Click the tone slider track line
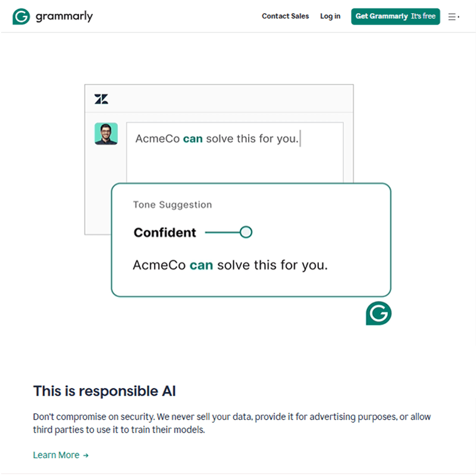 [x=221, y=232]
